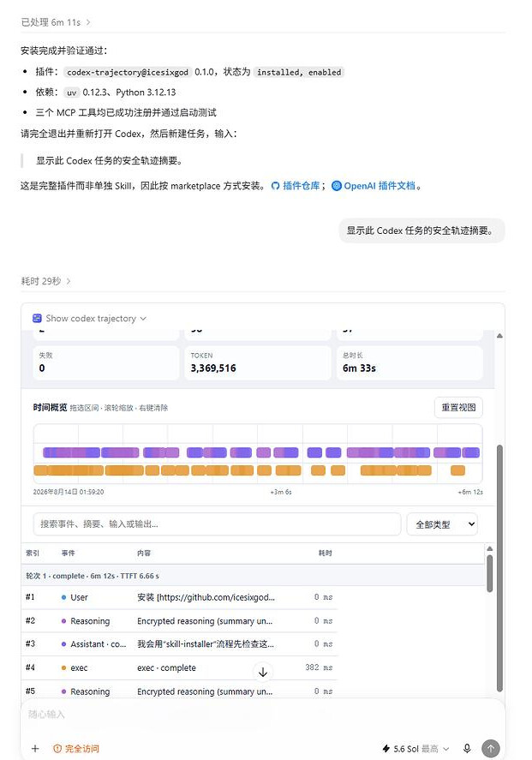Screen dimensions: 532x760
Task: Click the panel scroll-up arrow
Action: [x=499, y=335]
